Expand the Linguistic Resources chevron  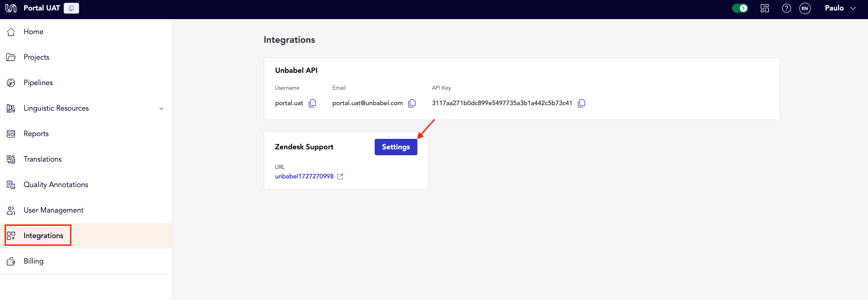pyautogui.click(x=161, y=108)
